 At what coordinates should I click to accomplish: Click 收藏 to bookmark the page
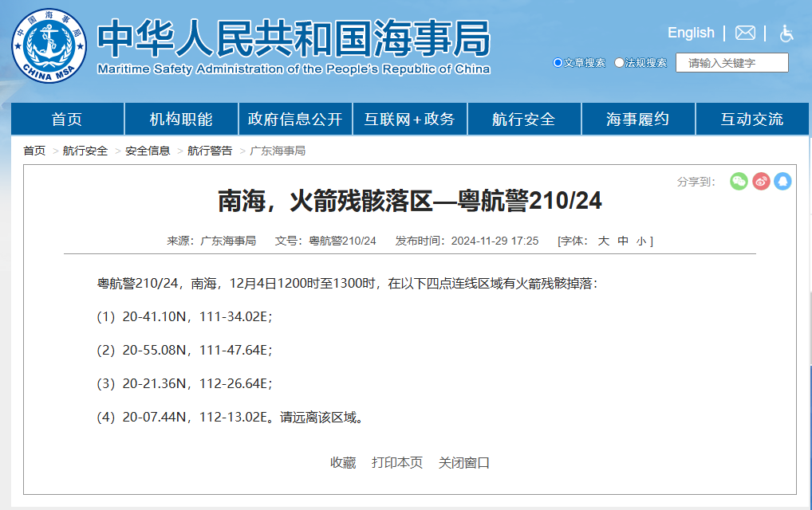(x=343, y=462)
